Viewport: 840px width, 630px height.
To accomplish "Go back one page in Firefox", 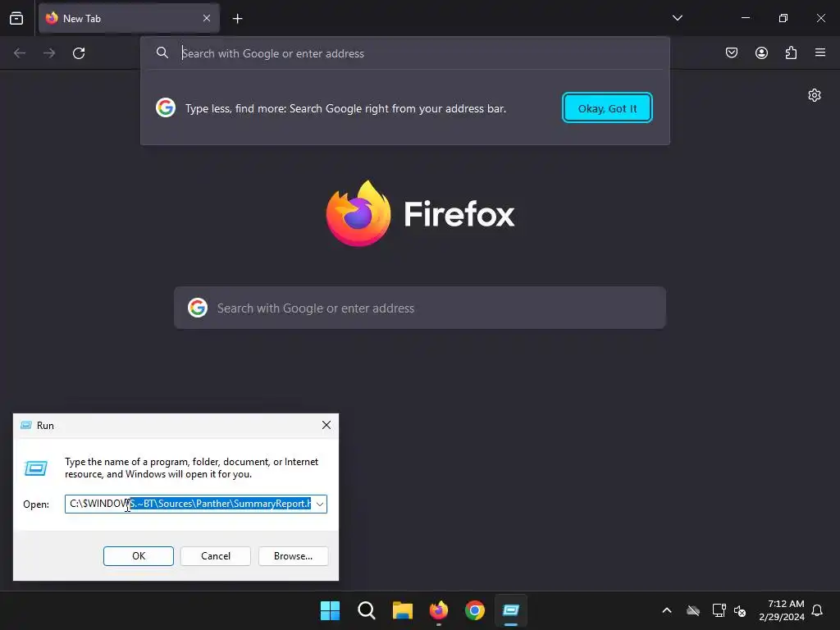I will click(x=20, y=53).
